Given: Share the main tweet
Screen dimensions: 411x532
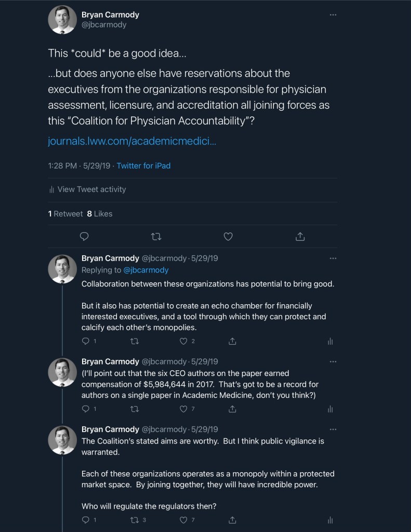Looking at the screenshot, I should 300,237.
